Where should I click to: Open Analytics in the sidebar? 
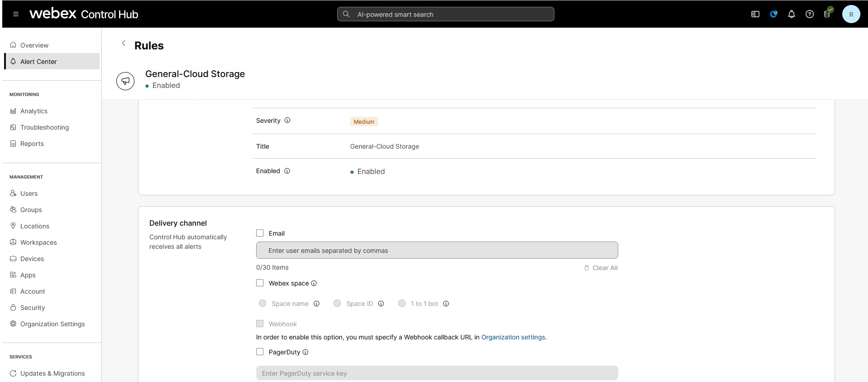(52, 111)
